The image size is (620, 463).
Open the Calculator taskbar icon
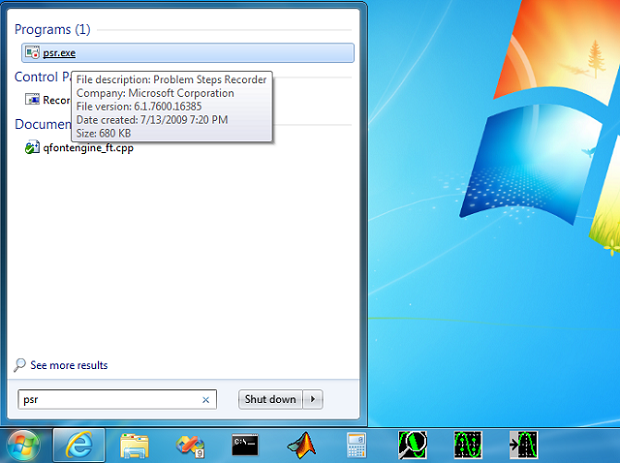(356, 445)
